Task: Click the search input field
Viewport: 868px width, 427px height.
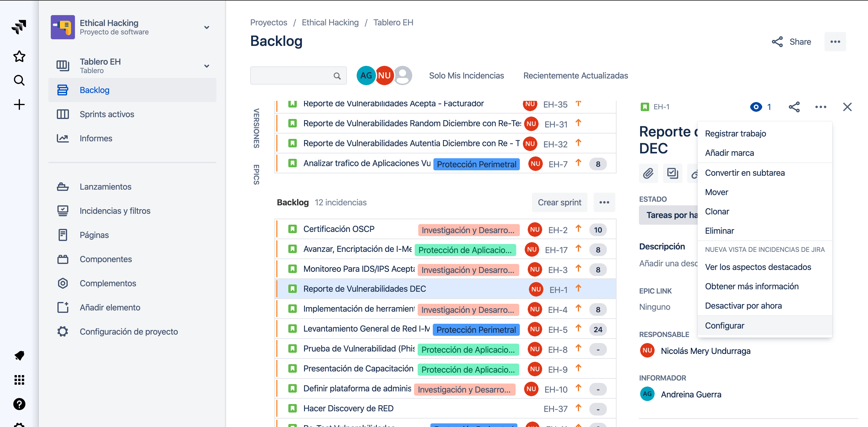Action: point(297,76)
